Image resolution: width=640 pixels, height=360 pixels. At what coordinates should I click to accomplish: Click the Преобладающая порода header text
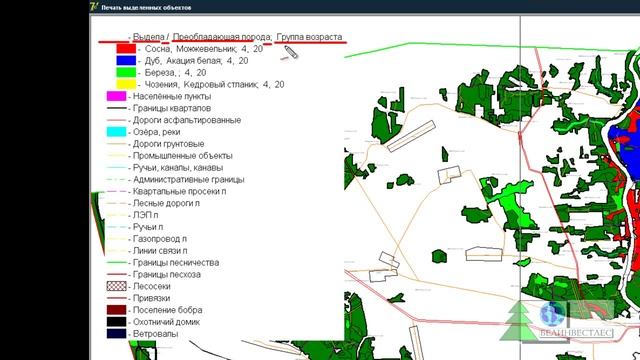222,37
